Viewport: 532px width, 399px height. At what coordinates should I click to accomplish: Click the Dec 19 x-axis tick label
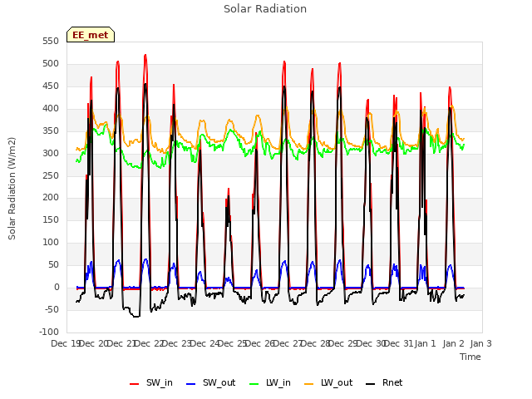coord(66,343)
